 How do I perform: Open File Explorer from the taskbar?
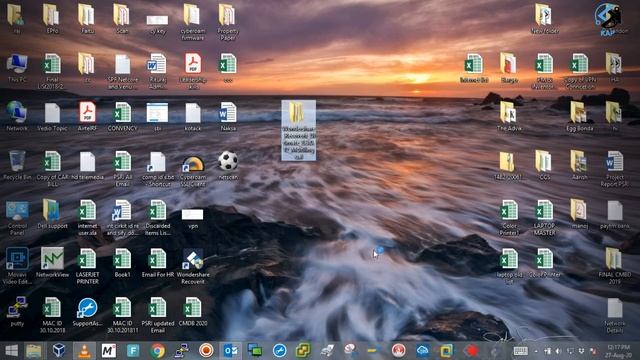tap(34, 351)
